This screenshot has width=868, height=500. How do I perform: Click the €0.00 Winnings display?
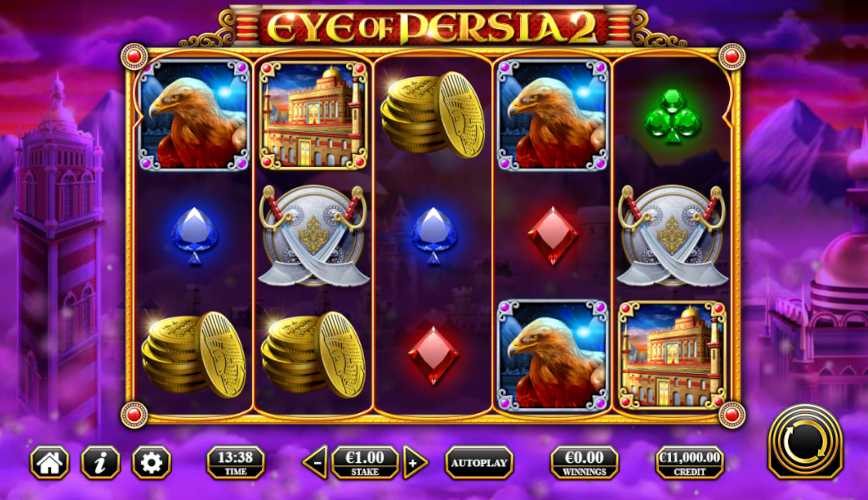[x=585, y=462]
